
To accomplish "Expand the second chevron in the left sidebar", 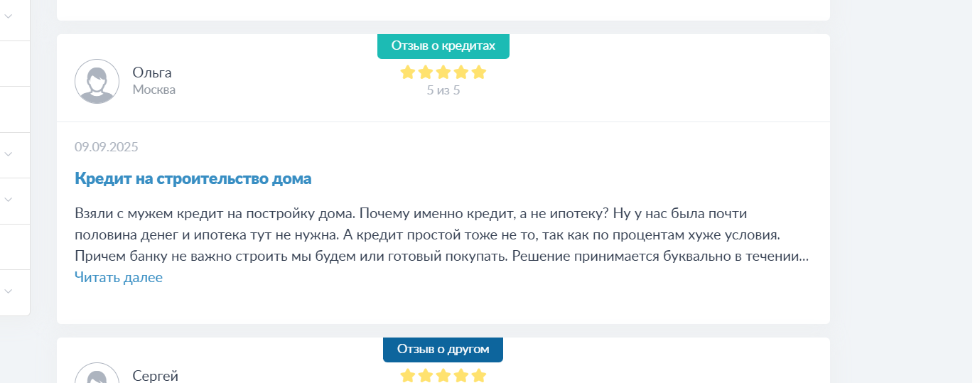I will click(x=9, y=153).
